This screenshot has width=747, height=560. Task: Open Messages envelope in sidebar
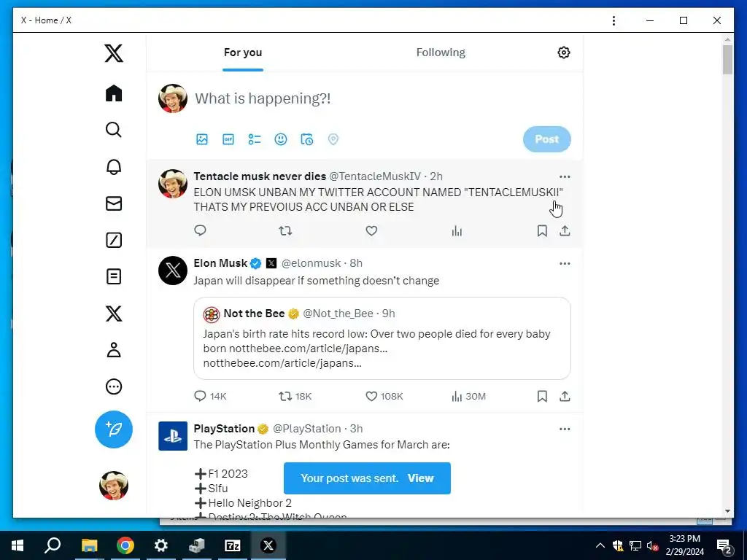114,203
